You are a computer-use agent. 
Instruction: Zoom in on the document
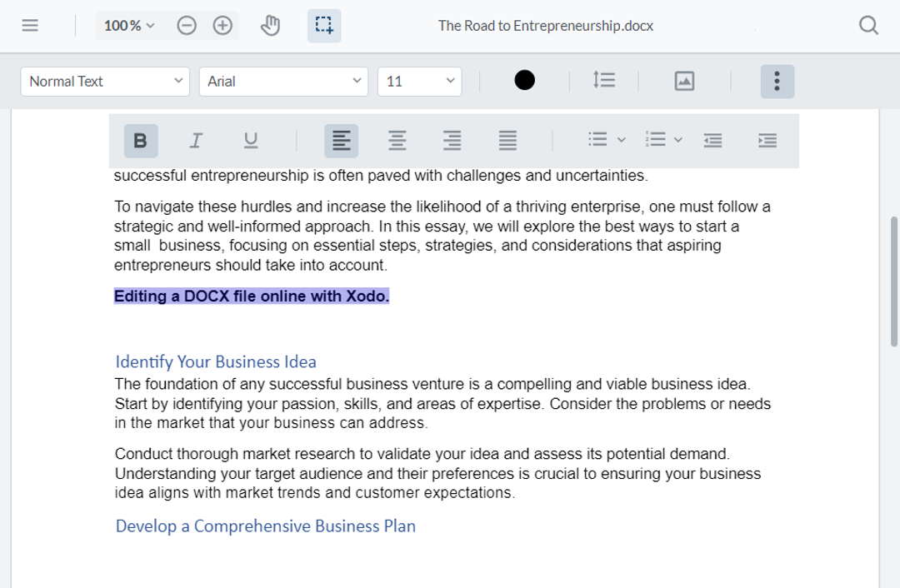pyautogui.click(x=222, y=25)
